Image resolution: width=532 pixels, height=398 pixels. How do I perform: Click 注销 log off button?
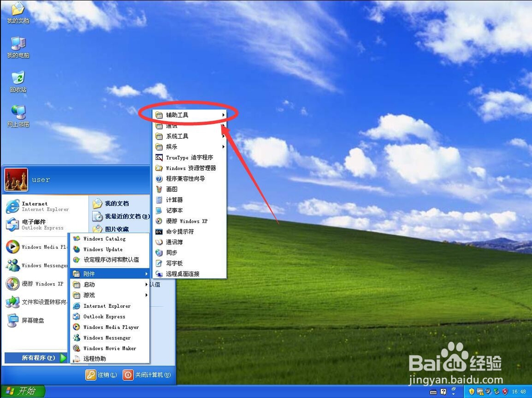(x=101, y=375)
